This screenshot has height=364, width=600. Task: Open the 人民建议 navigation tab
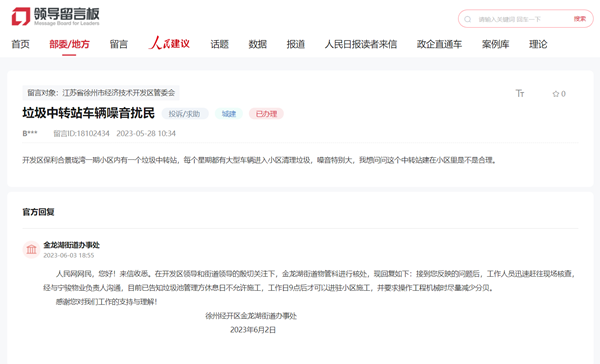(x=169, y=43)
